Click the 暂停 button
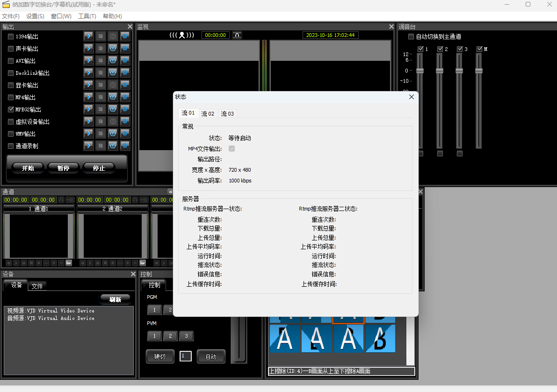The width and height of the screenshot is (557, 392). 63,168
